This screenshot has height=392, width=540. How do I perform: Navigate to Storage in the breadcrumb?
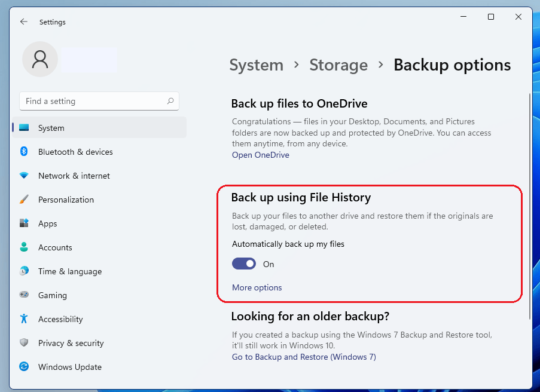pos(338,65)
